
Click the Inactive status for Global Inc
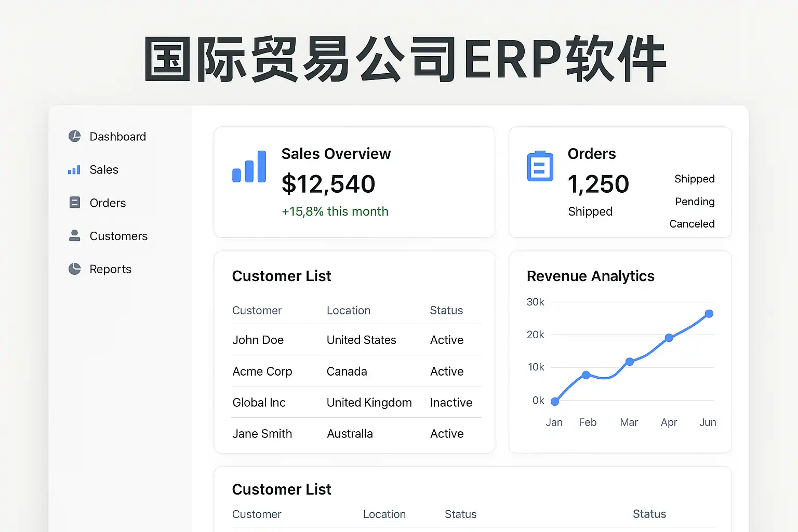click(451, 403)
